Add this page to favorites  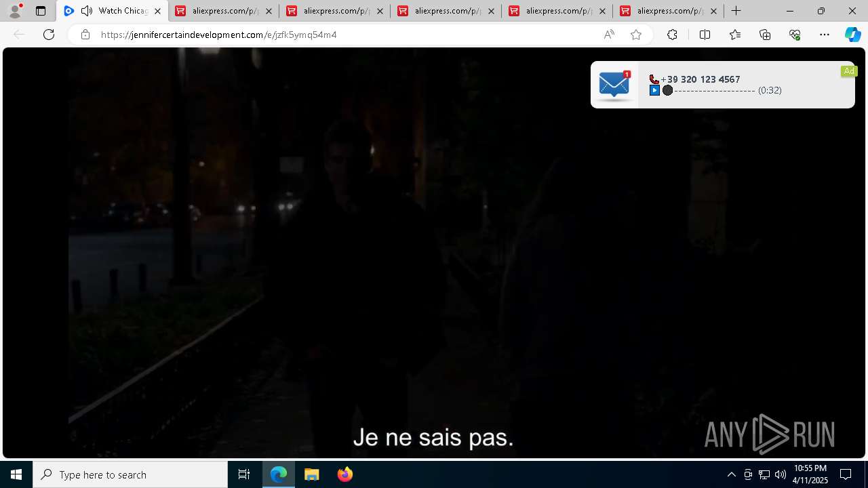pos(636,35)
